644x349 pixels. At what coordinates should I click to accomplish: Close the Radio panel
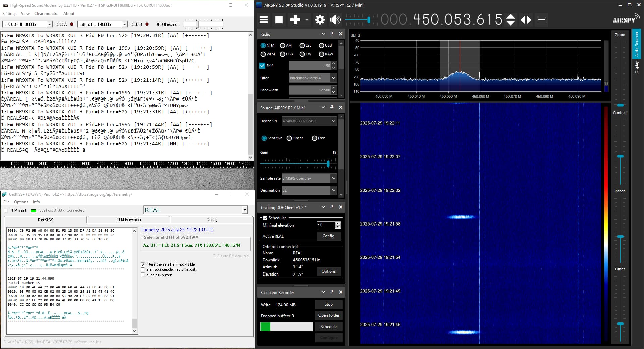tap(340, 34)
